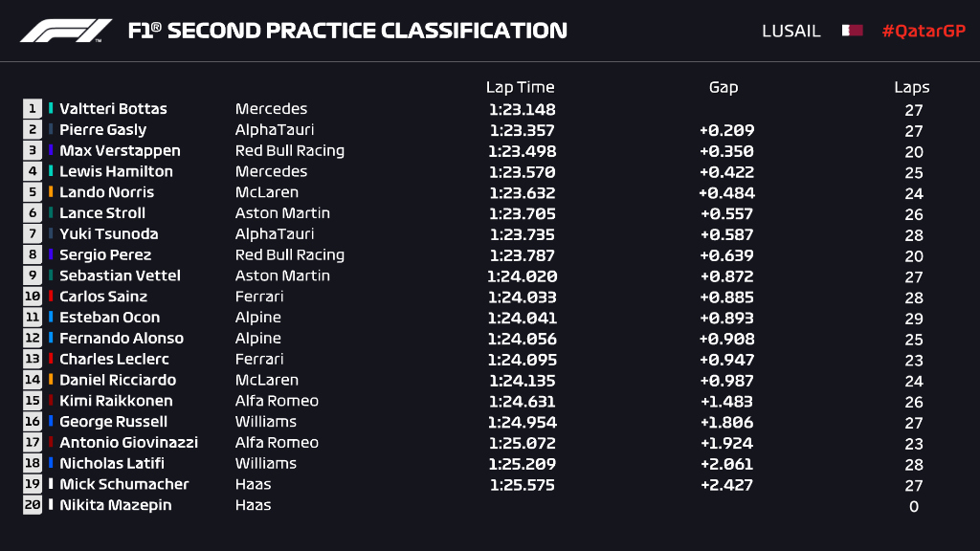Select the Laps column header

912,87
